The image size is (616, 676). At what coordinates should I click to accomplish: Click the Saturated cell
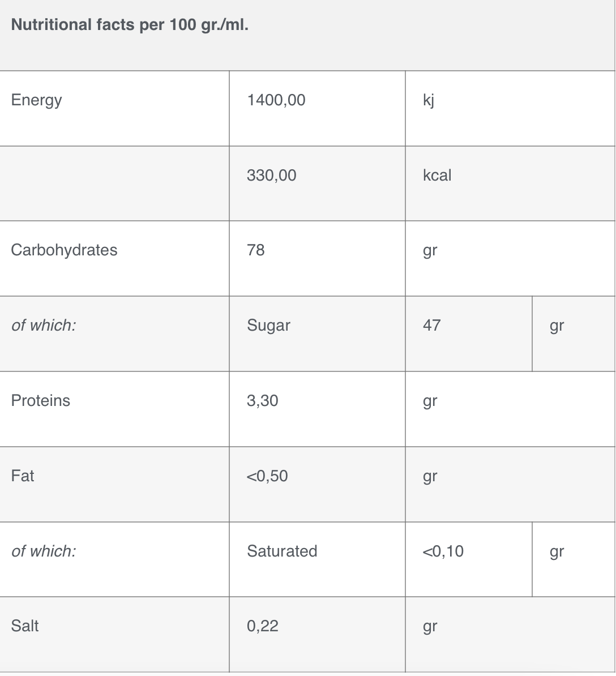click(x=282, y=551)
